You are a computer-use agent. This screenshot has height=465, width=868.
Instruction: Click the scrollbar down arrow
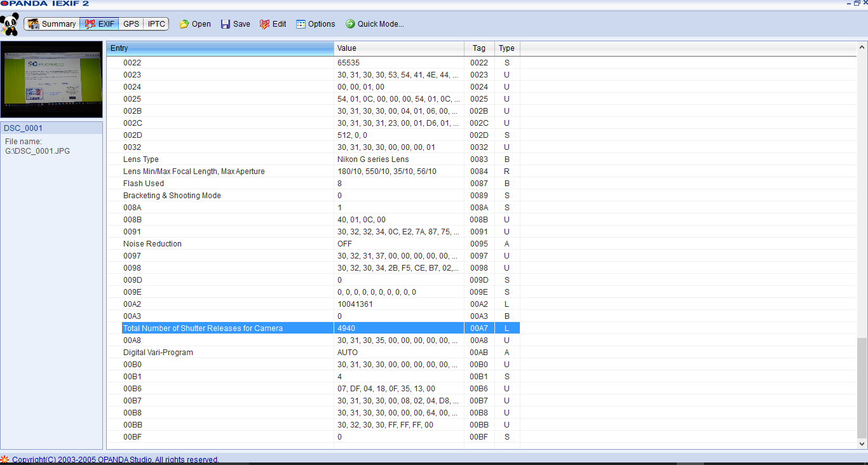(x=862, y=443)
